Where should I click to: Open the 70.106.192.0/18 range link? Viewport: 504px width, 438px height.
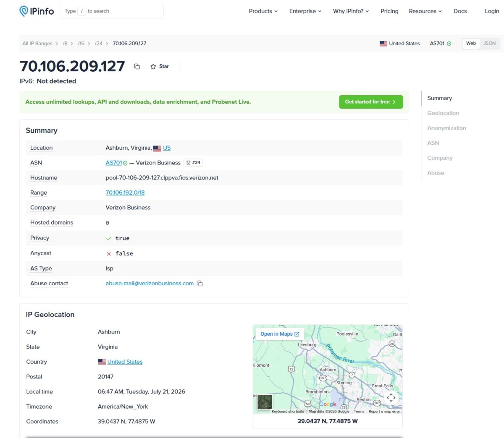[125, 193]
